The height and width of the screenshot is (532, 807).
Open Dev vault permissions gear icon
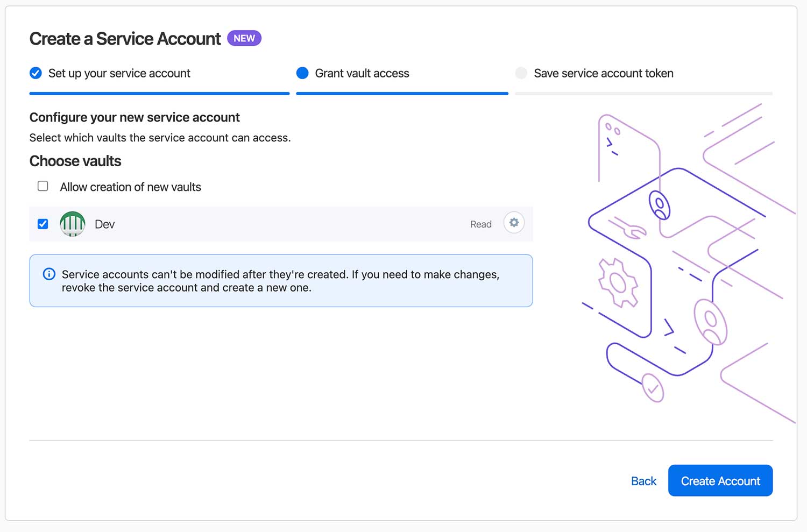514,223
